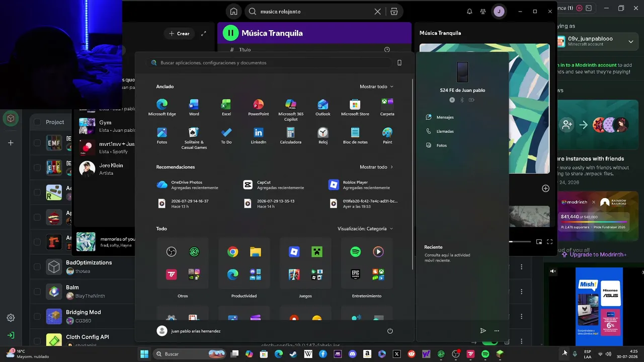Open the Juegos app category
Image resolution: width=644 pixels, height=362 pixels.
(x=305, y=267)
